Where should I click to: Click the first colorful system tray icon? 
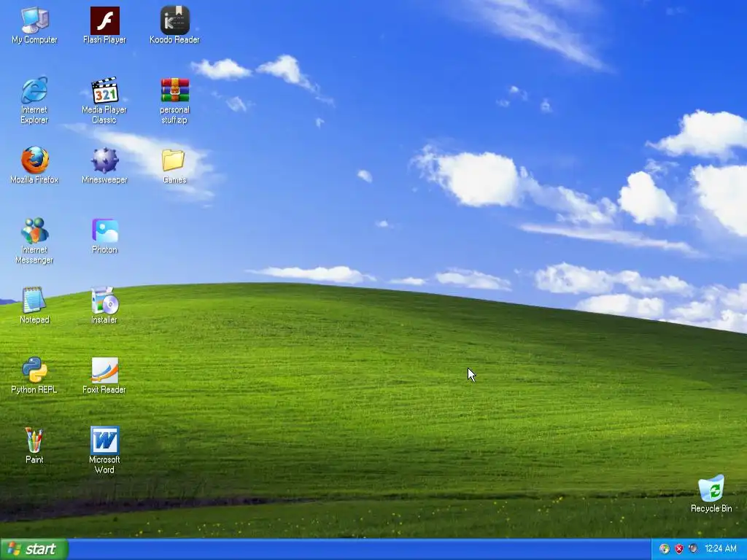click(664, 549)
